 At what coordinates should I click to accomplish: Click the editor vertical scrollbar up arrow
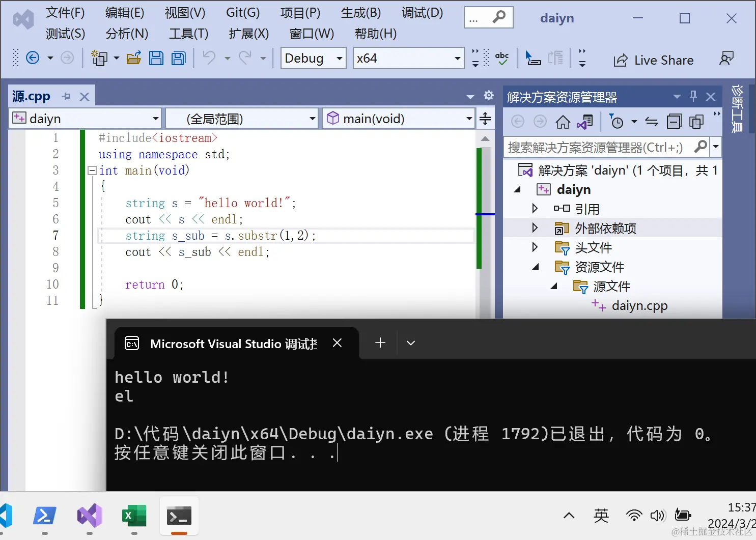[485, 138]
